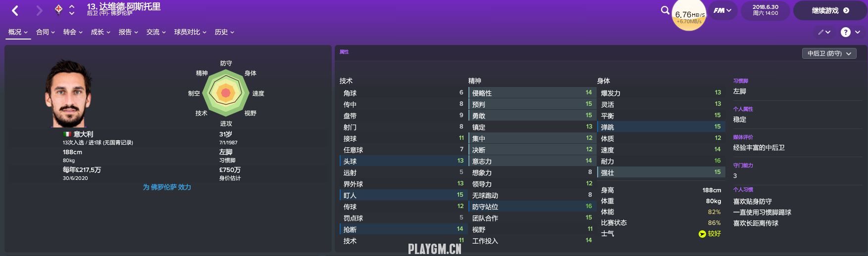Click the player portrait photo

[x=69, y=94]
